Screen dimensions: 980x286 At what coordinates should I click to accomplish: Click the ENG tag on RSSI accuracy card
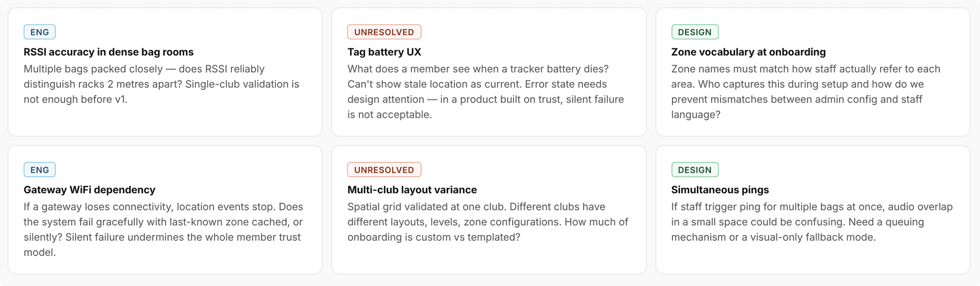pyautogui.click(x=39, y=32)
